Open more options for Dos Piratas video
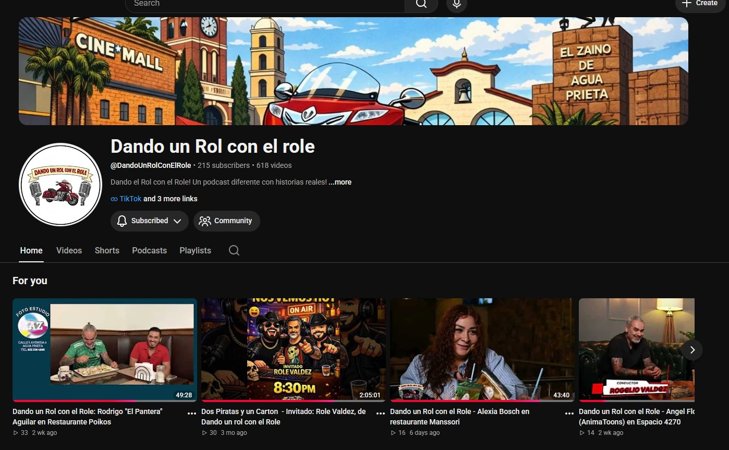This screenshot has width=729, height=450. tap(380, 413)
